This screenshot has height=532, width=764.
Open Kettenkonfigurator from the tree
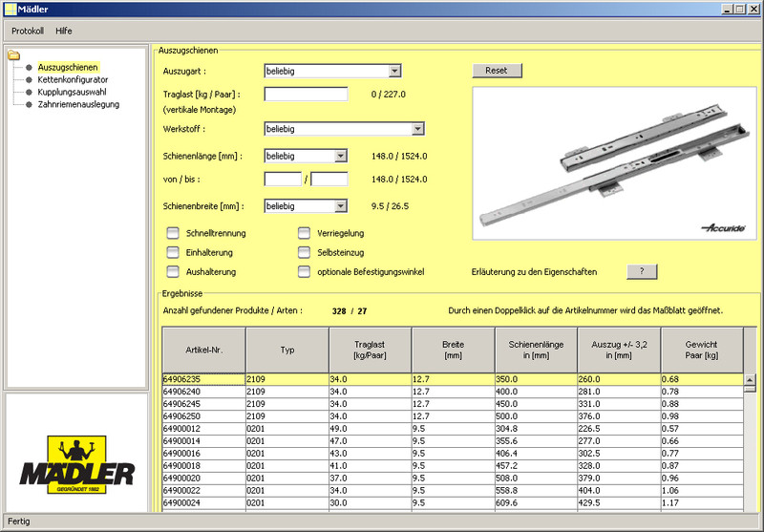(73, 79)
